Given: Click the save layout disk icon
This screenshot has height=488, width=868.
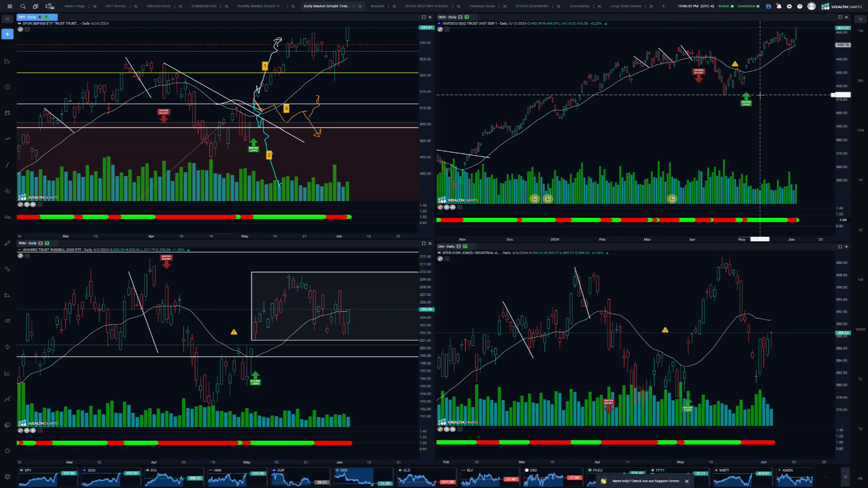Looking at the screenshot, I should (769, 6).
